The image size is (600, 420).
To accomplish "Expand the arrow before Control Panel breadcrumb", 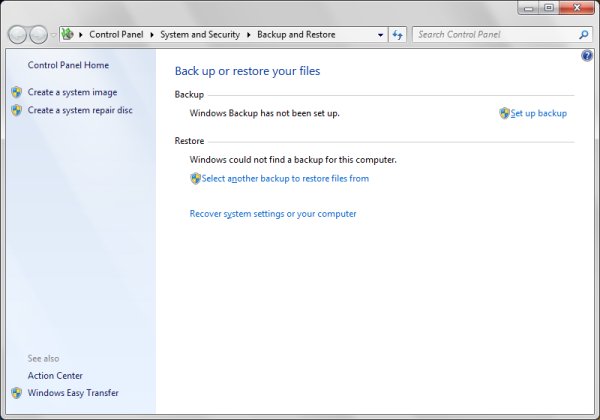I will 81,35.
